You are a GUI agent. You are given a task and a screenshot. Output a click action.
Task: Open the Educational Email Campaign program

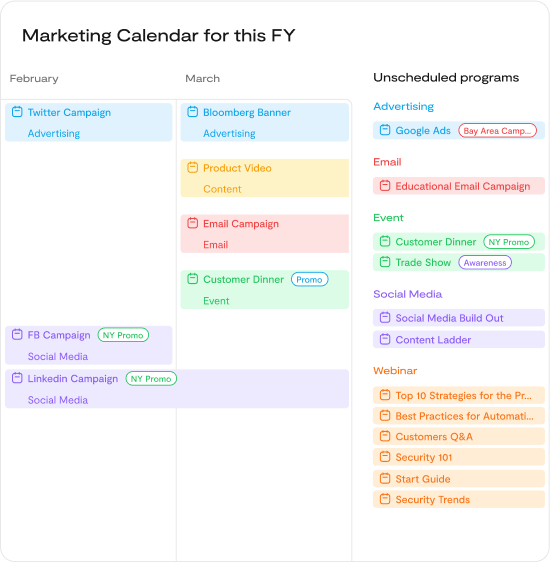(459, 186)
